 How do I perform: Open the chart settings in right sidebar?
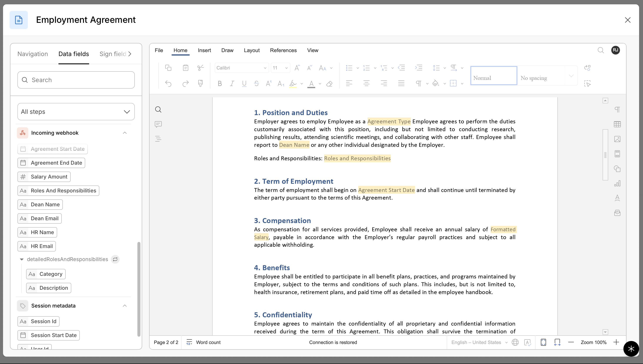(x=617, y=184)
